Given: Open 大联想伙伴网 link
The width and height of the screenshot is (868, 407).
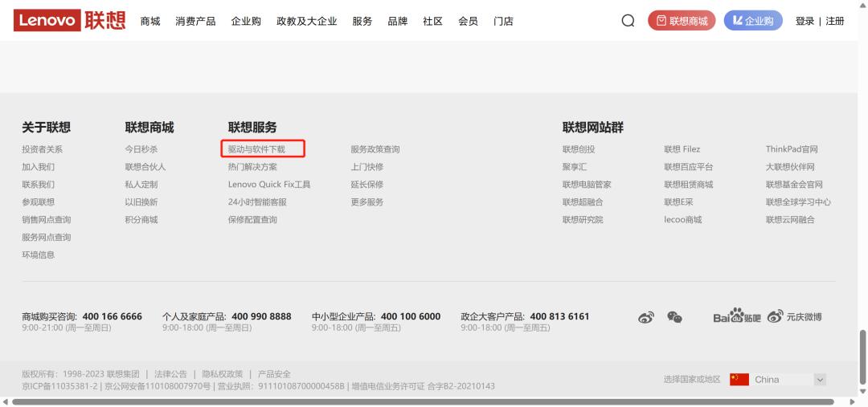Looking at the screenshot, I should point(790,167).
